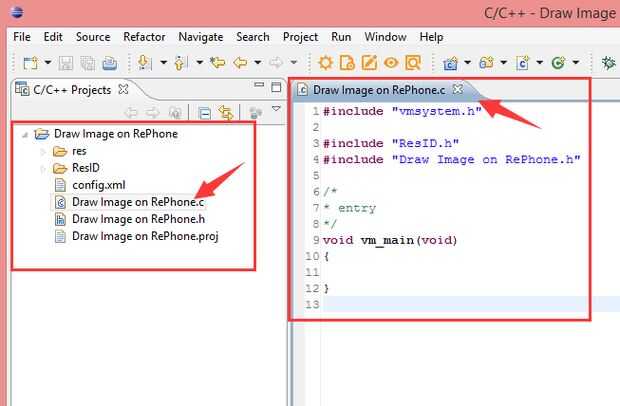The height and width of the screenshot is (406, 620).
Task: Click the New C/C++ Project icon
Action: (x=450, y=63)
